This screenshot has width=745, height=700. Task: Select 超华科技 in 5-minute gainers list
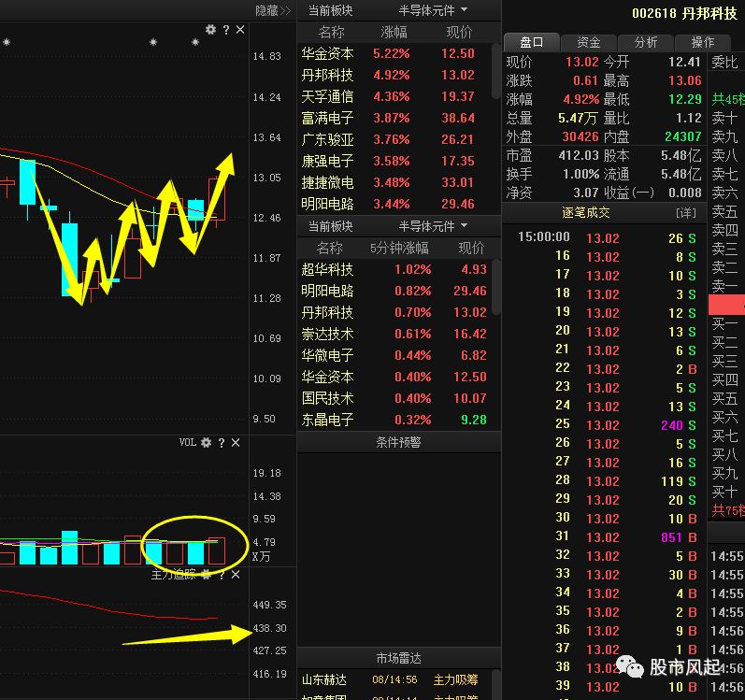(x=394, y=269)
